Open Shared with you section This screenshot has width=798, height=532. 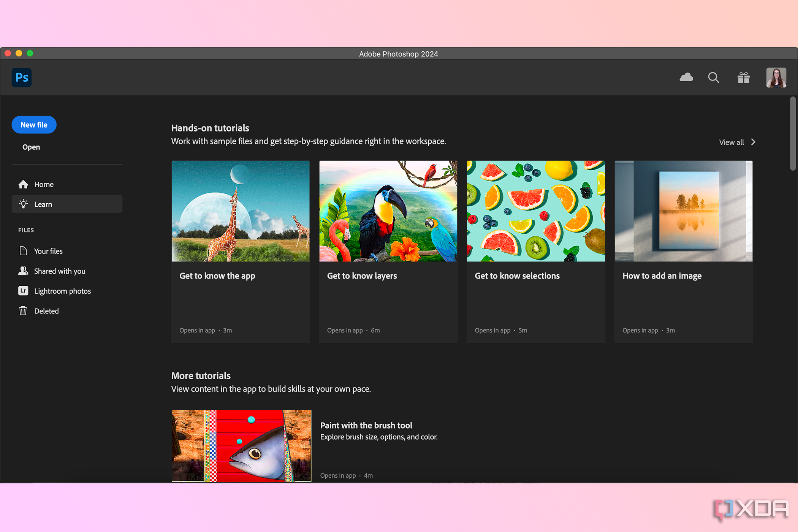click(67, 271)
